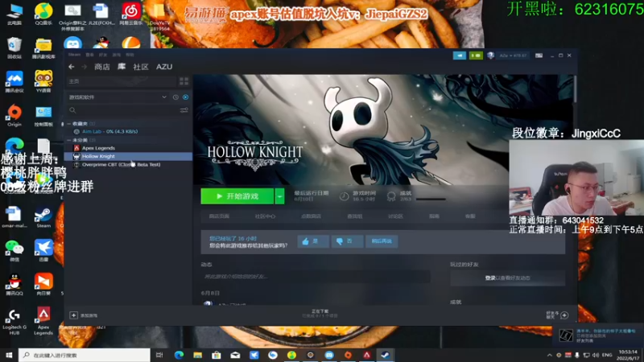Click the account avatar in title bar
This screenshot has height=362, width=644.
(x=490, y=56)
